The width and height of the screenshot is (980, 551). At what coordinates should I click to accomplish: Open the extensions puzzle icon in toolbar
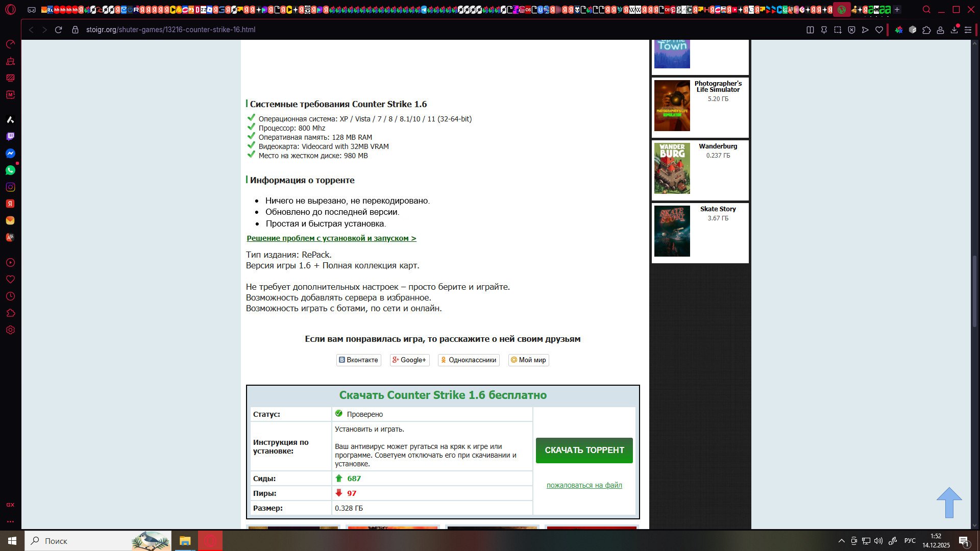pos(926,30)
